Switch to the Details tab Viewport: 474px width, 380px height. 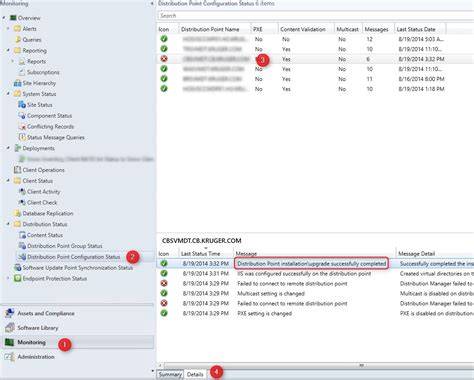(x=195, y=374)
